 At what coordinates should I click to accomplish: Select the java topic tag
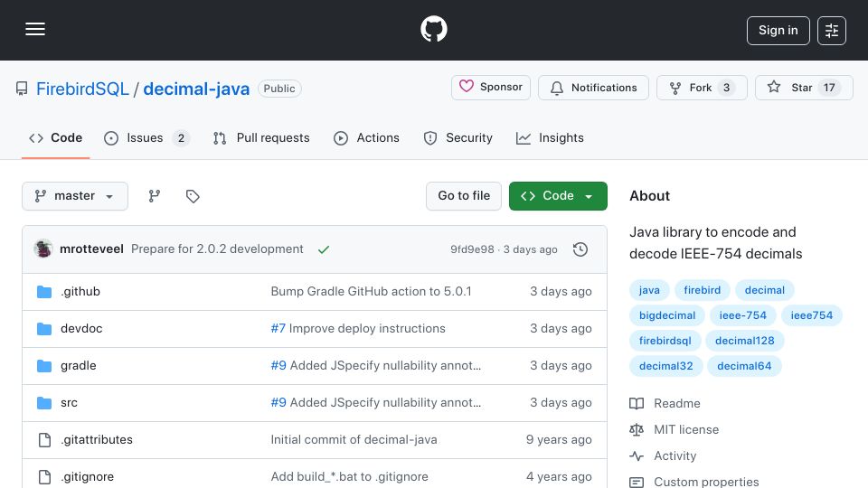pyautogui.click(x=649, y=290)
